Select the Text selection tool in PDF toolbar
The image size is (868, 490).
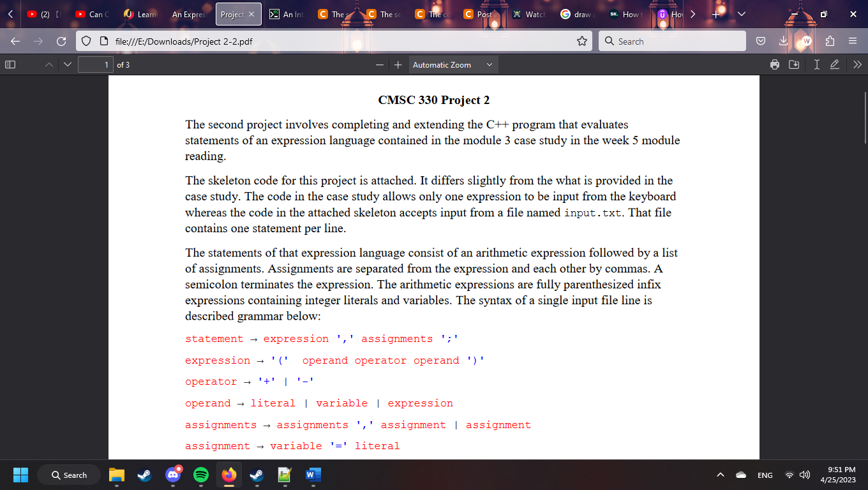click(x=816, y=64)
